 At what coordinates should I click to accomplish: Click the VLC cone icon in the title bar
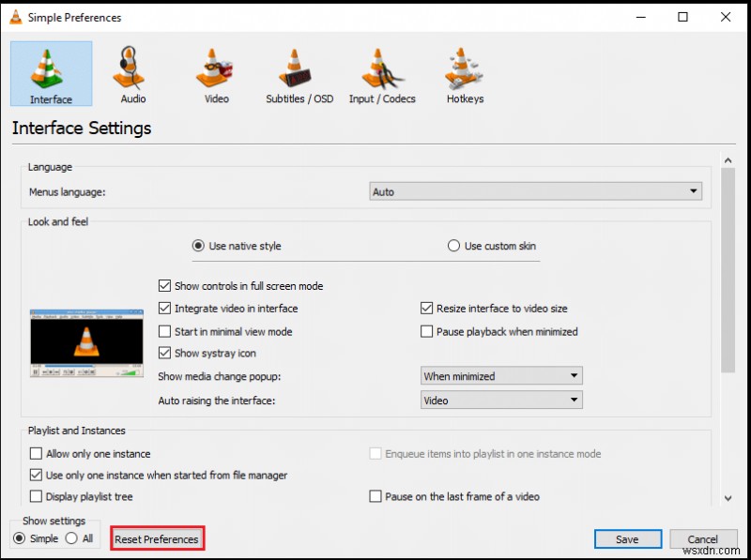click(16, 17)
